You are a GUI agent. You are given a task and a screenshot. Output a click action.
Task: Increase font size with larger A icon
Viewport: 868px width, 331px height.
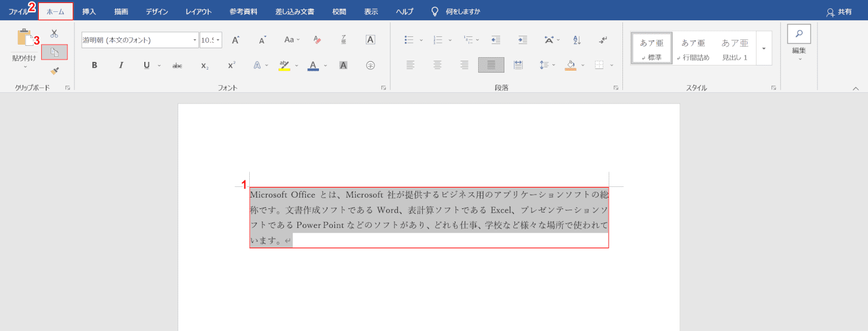tap(235, 40)
